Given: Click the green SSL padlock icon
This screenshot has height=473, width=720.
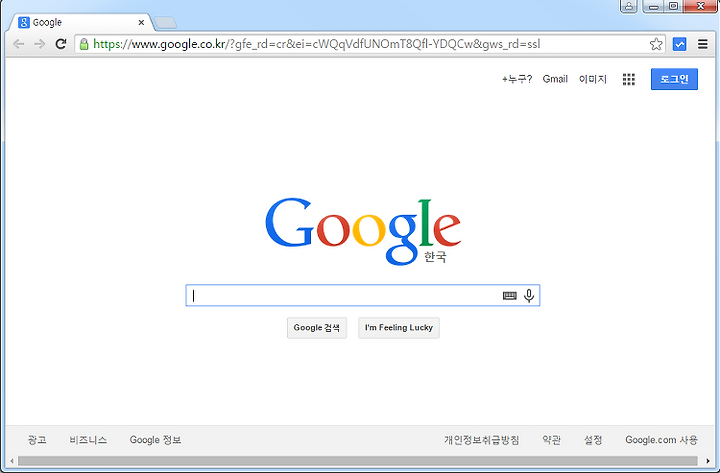Looking at the screenshot, I should [x=84, y=44].
